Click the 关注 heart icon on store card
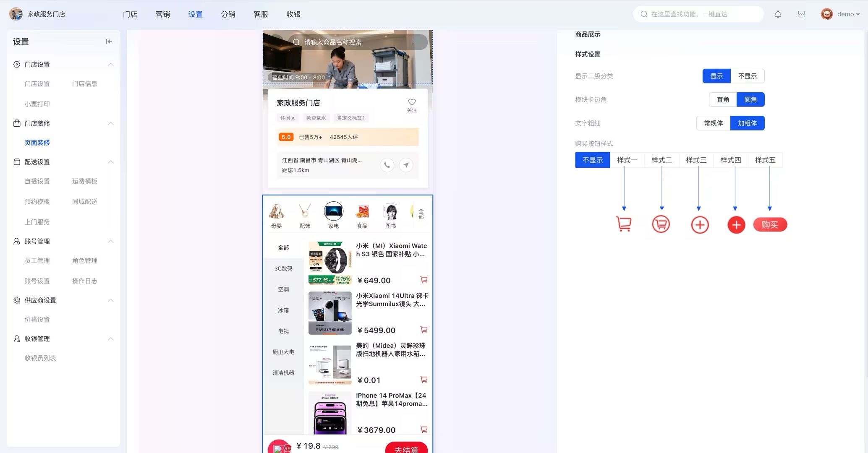868x453 pixels. (x=411, y=102)
